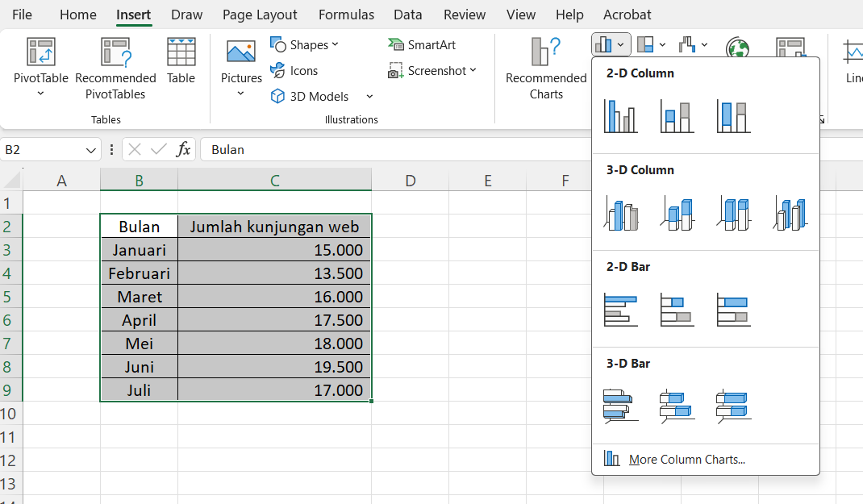The height and width of the screenshot is (504, 863).
Task: Click the cell with value 13.500
Action: tap(275, 273)
